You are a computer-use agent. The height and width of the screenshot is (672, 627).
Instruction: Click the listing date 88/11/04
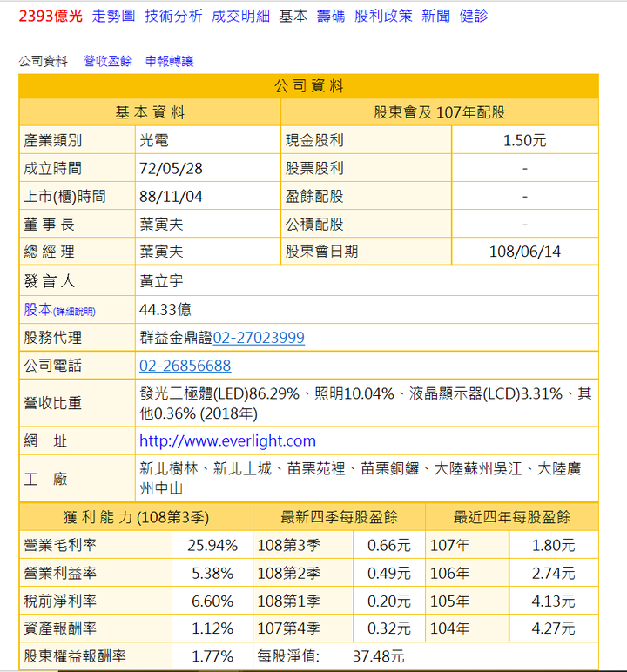point(171,196)
